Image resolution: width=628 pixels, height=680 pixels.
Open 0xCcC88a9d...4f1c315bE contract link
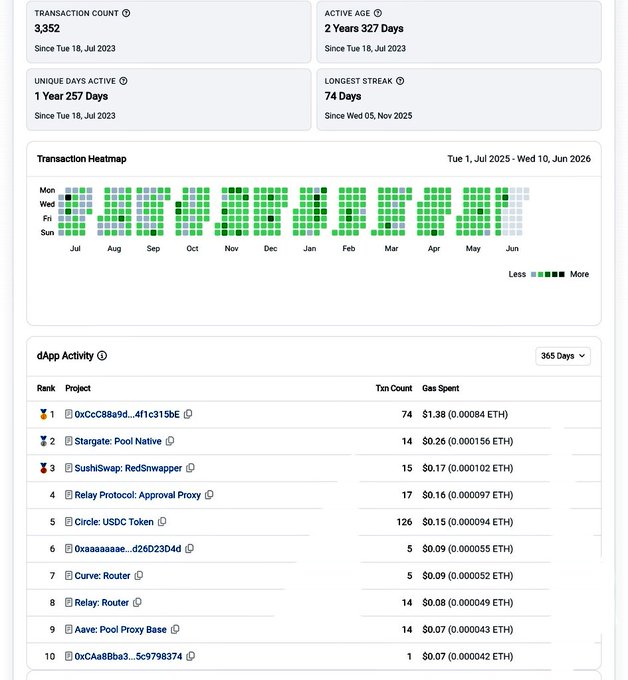pos(127,414)
